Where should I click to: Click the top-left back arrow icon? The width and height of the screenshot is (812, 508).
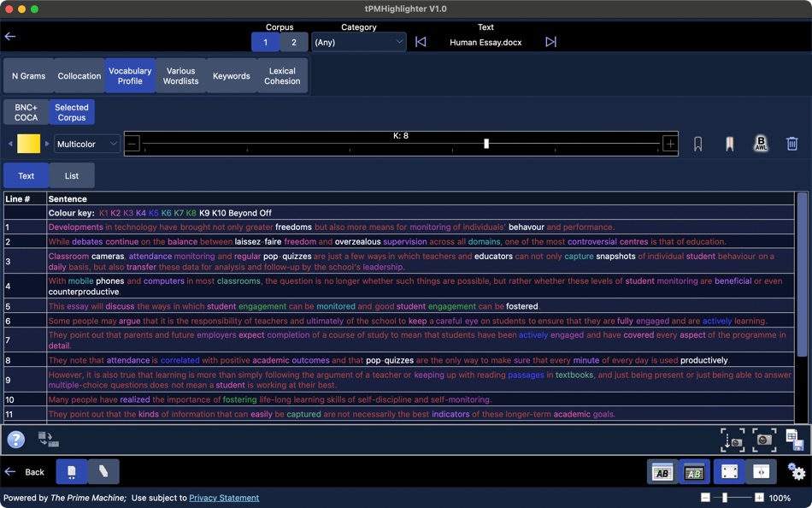tap(10, 36)
